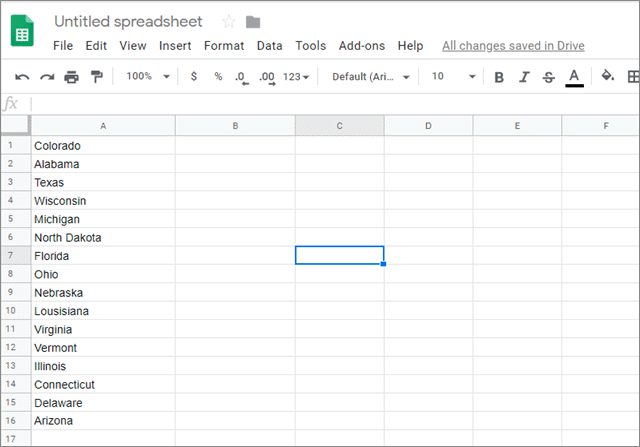Print the spreadsheet using printer icon
This screenshot has height=447, width=640.
click(x=71, y=77)
